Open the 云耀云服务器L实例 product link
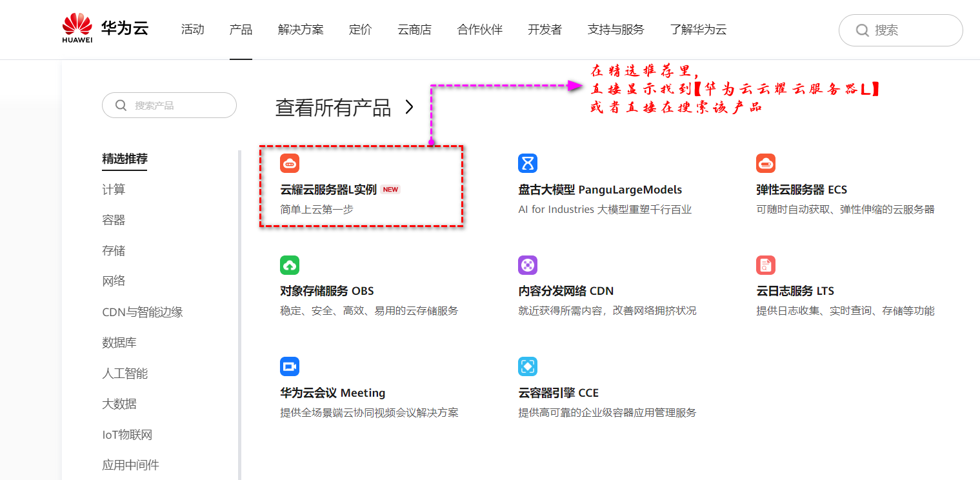The width and height of the screenshot is (980, 480). pos(328,190)
